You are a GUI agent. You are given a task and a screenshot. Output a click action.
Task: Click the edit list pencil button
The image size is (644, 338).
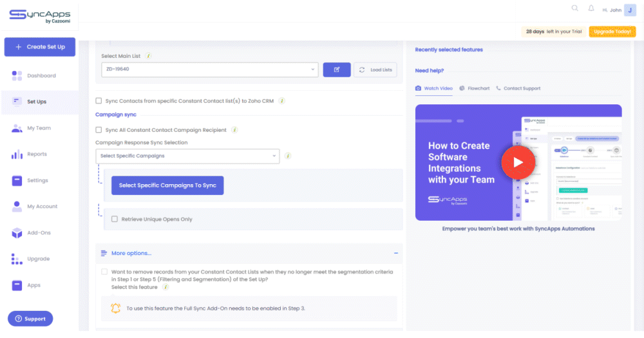coord(337,70)
